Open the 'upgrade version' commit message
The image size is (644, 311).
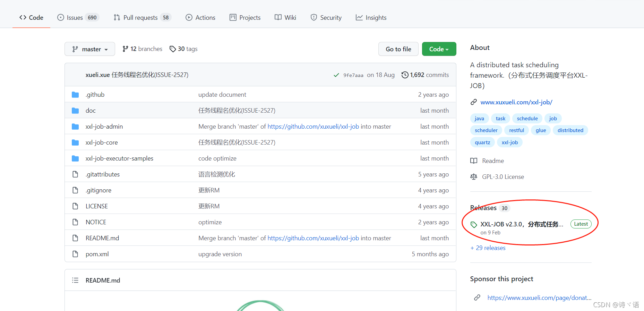(x=220, y=254)
